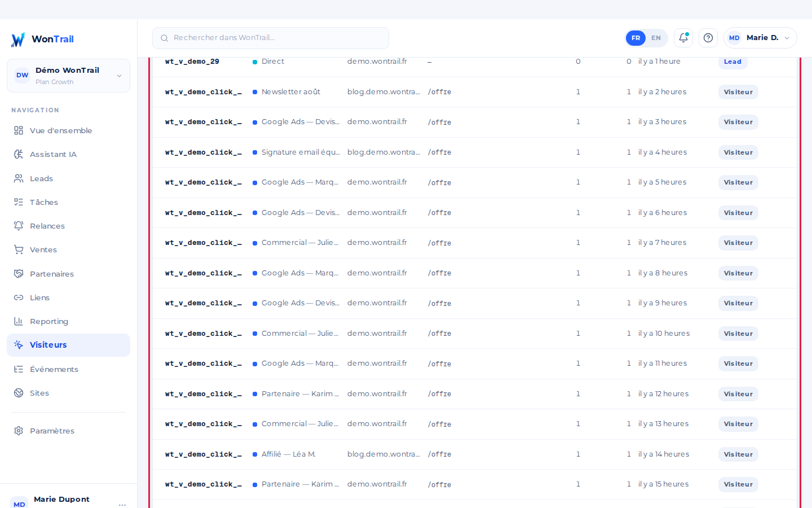The width and height of the screenshot is (812, 508).
Task: Click the Sites globe icon
Action: [x=19, y=393]
